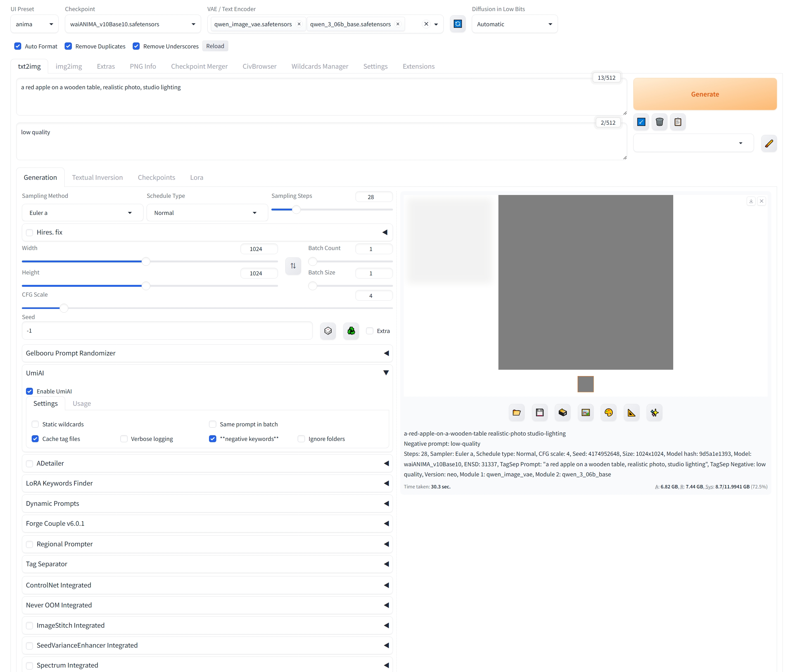The image size is (785, 672).
Task: Send to extras triangle ruler icon
Action: coord(631,412)
